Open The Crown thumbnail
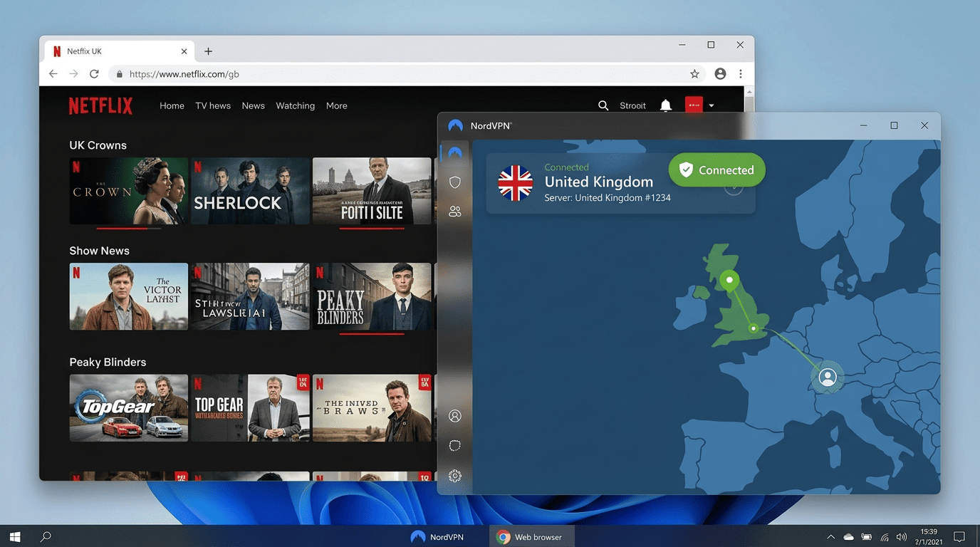 129,191
